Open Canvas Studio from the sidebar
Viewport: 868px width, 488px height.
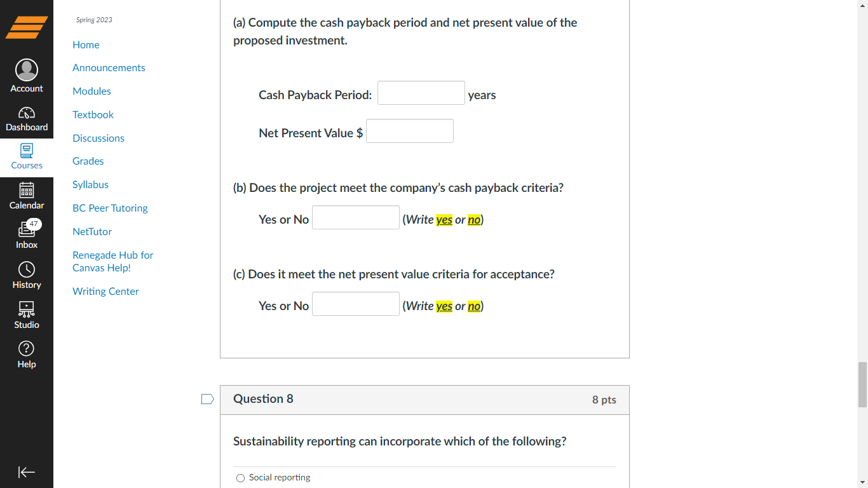point(26,314)
